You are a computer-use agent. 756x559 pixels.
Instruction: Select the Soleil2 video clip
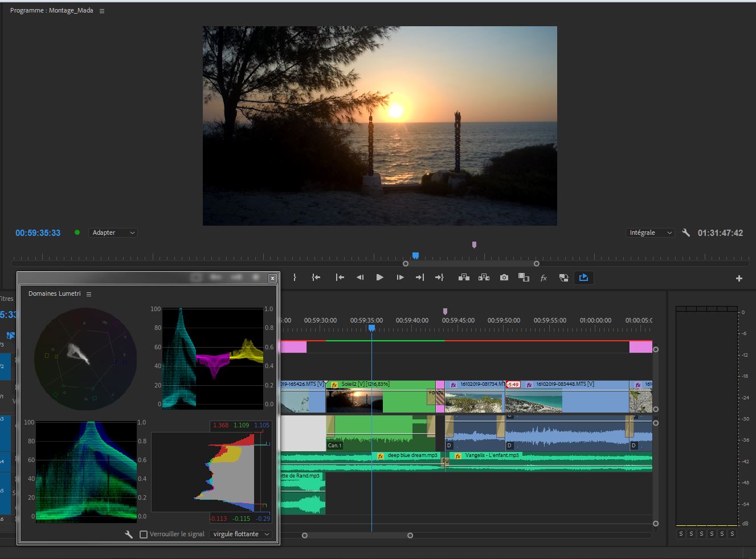tap(381, 397)
